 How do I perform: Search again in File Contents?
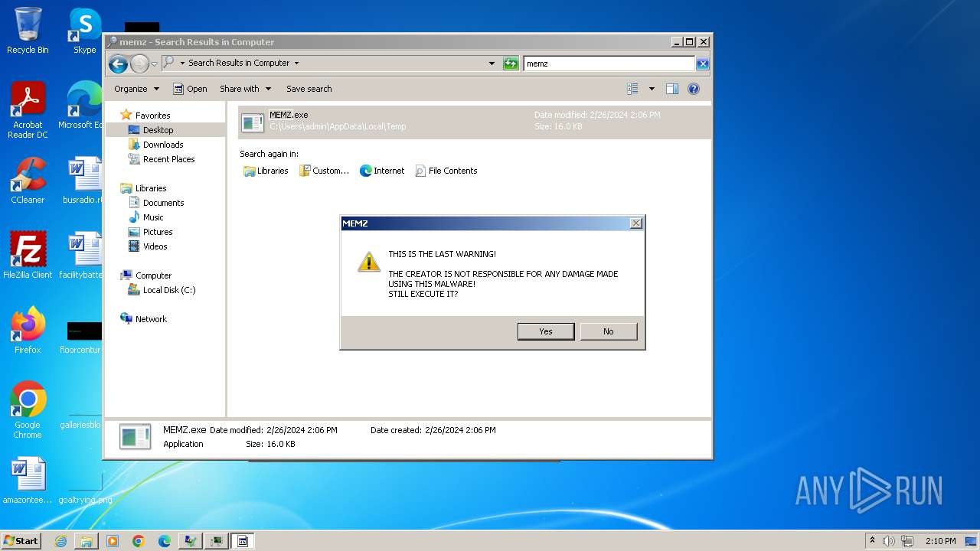pos(446,171)
